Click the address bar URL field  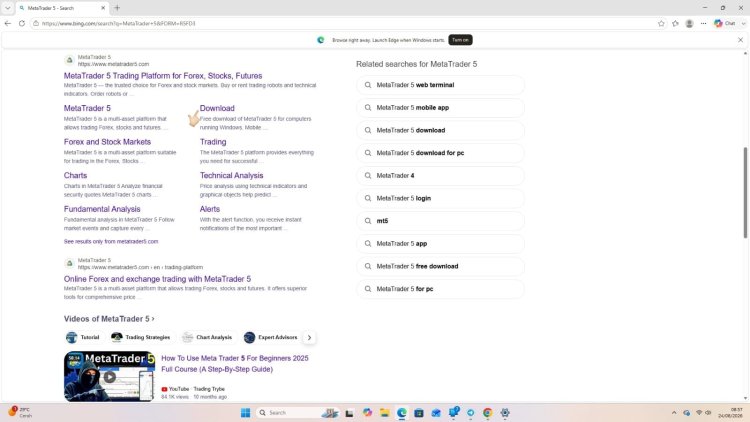344,23
